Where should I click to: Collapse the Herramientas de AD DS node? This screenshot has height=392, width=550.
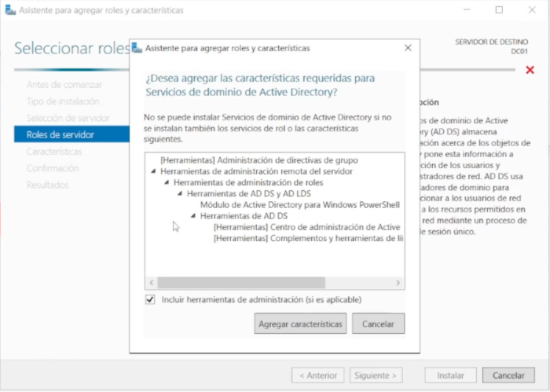pos(193,216)
